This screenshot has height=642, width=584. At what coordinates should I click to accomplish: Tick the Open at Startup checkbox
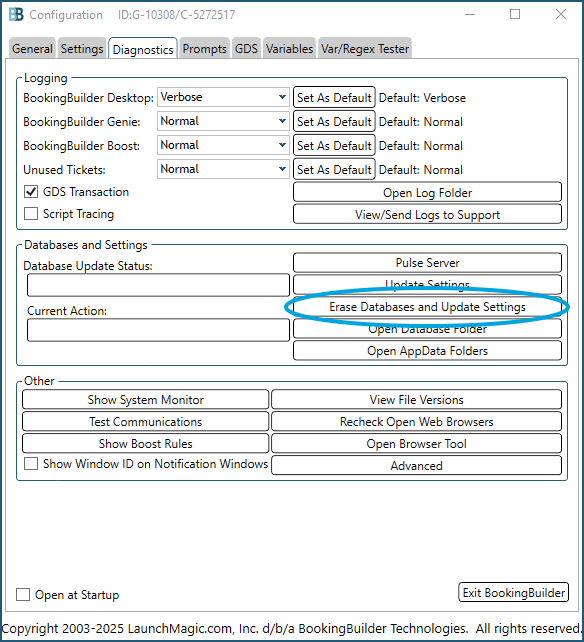23,595
